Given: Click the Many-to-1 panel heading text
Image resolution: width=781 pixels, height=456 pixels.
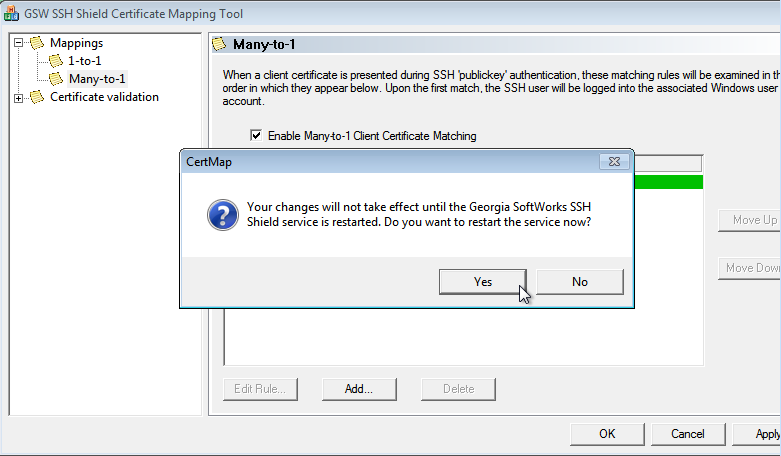Looking at the screenshot, I should pyautogui.click(x=264, y=44).
